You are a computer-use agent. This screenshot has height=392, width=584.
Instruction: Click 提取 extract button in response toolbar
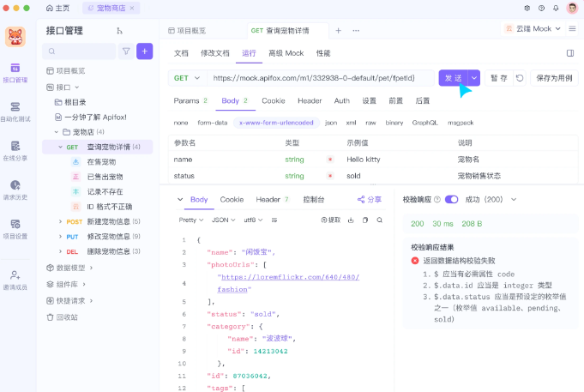click(x=331, y=220)
